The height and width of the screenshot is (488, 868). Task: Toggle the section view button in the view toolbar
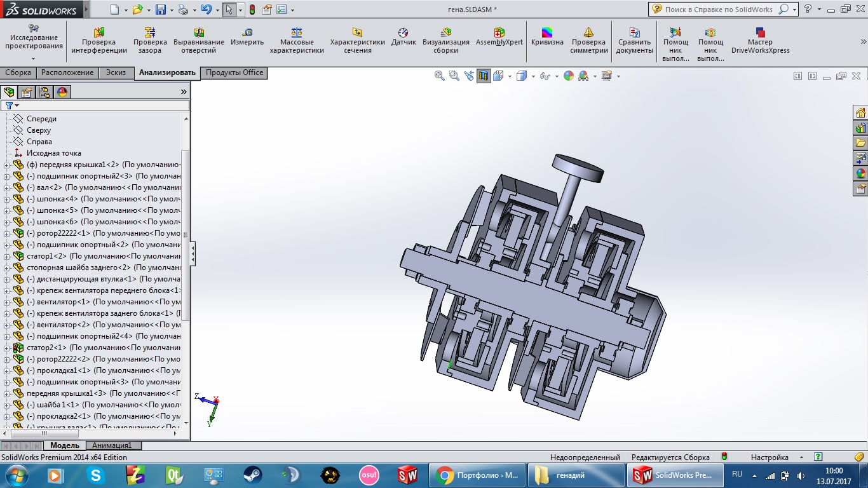tap(484, 76)
